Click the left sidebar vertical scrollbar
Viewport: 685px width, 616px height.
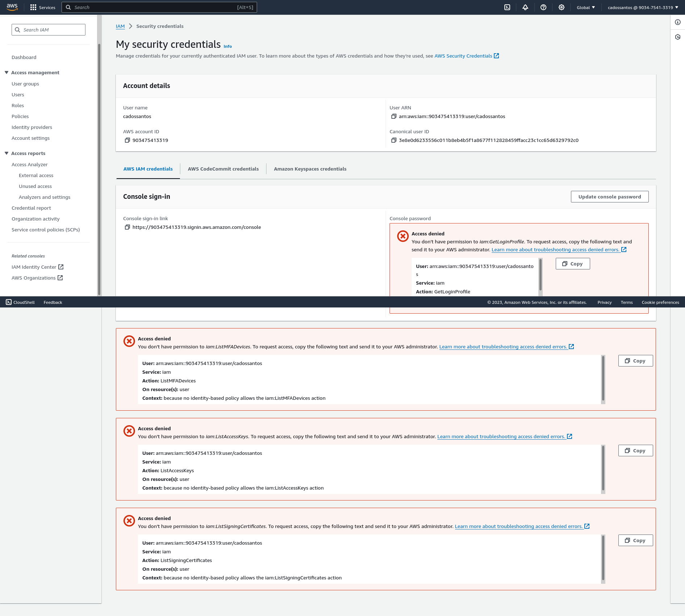tap(99, 169)
